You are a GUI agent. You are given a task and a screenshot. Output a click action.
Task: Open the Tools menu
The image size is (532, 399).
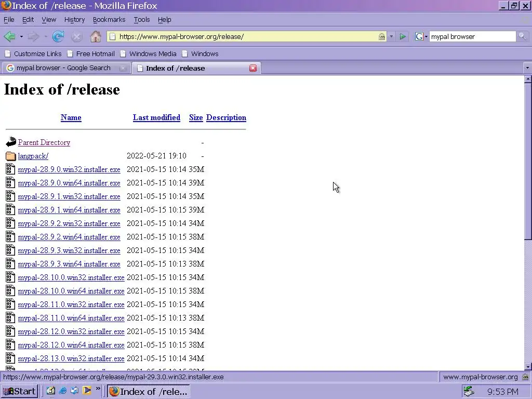pyautogui.click(x=141, y=20)
